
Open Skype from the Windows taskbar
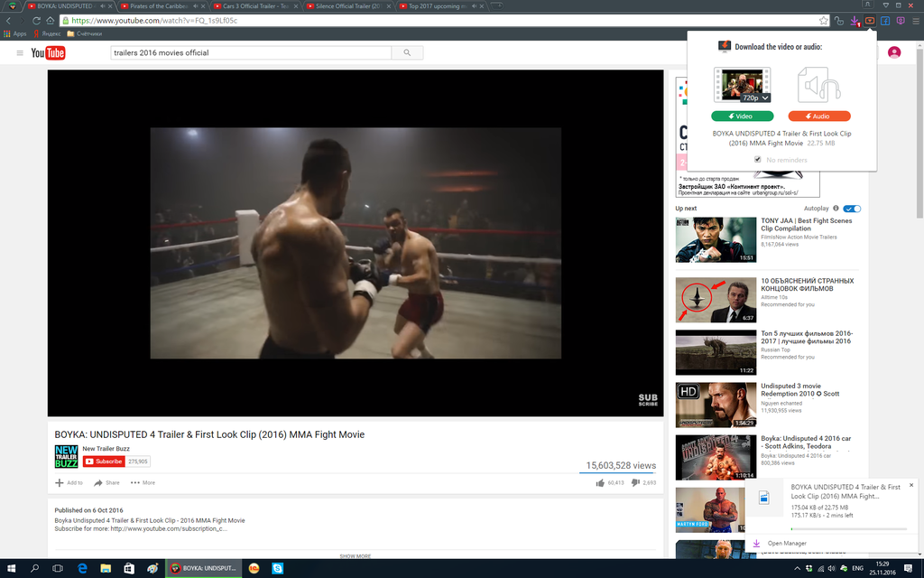pos(278,568)
